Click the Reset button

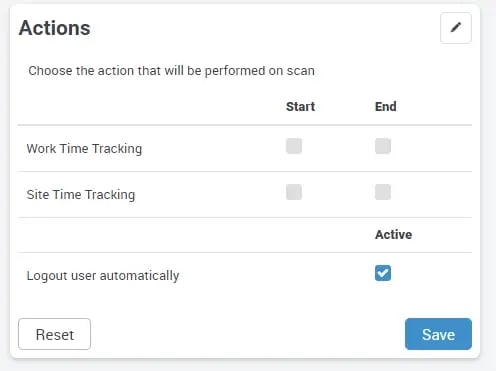coord(54,334)
